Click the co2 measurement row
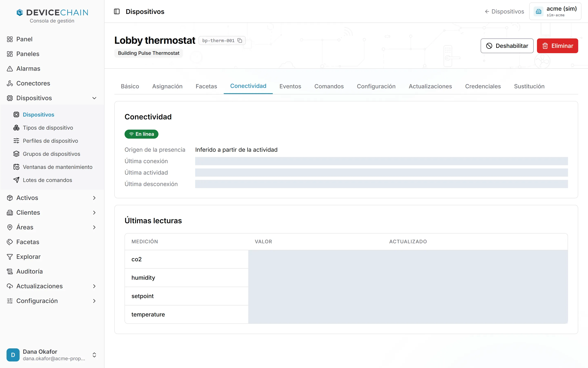 [346, 259]
